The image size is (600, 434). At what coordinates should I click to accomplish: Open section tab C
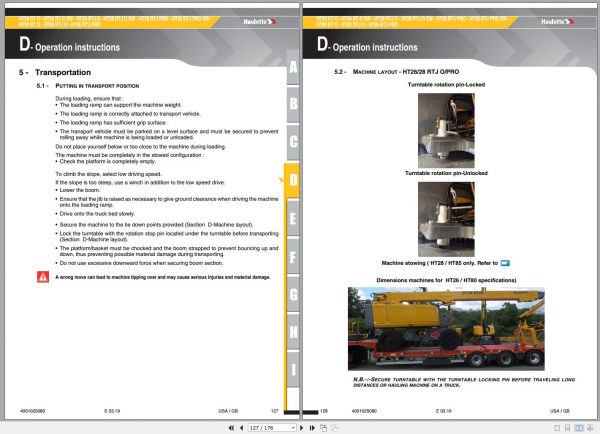[292, 142]
